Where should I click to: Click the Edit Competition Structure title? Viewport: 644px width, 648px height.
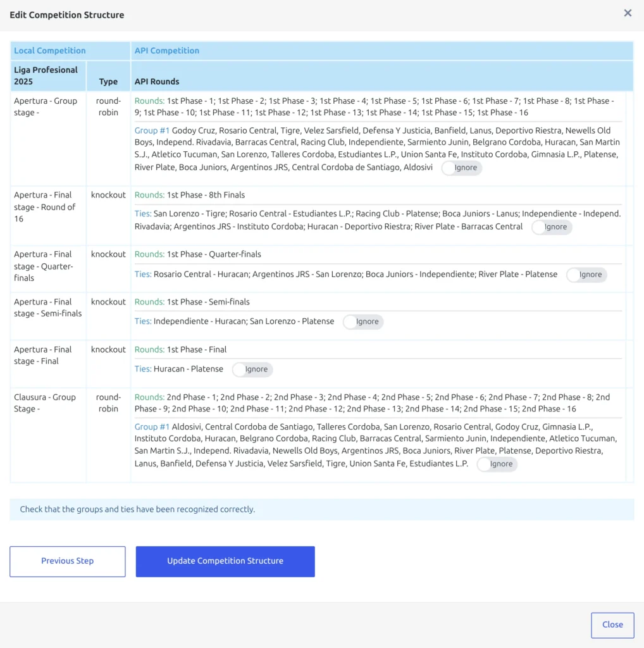point(67,15)
